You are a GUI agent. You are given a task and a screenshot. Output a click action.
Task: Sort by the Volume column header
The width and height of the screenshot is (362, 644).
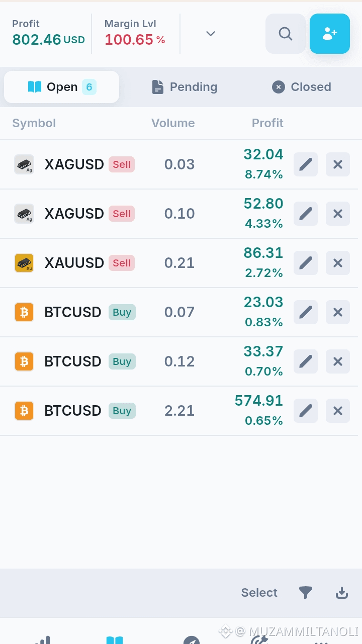point(173,123)
